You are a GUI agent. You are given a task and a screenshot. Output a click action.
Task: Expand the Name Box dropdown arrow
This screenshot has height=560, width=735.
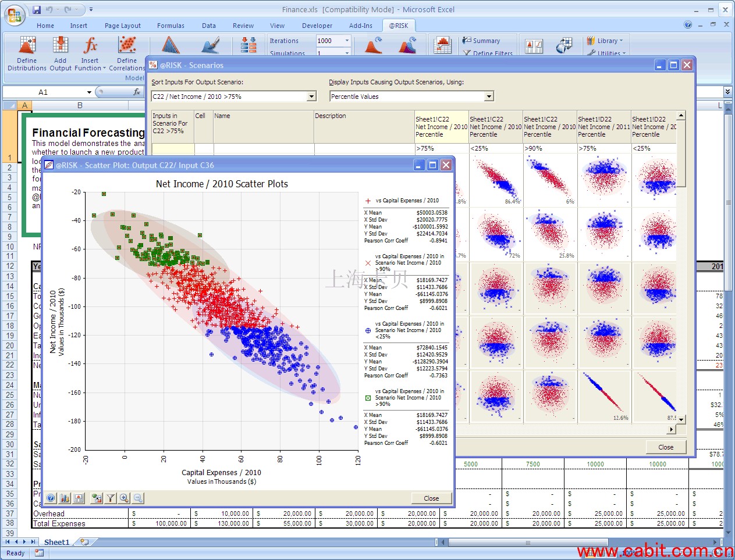pos(89,92)
